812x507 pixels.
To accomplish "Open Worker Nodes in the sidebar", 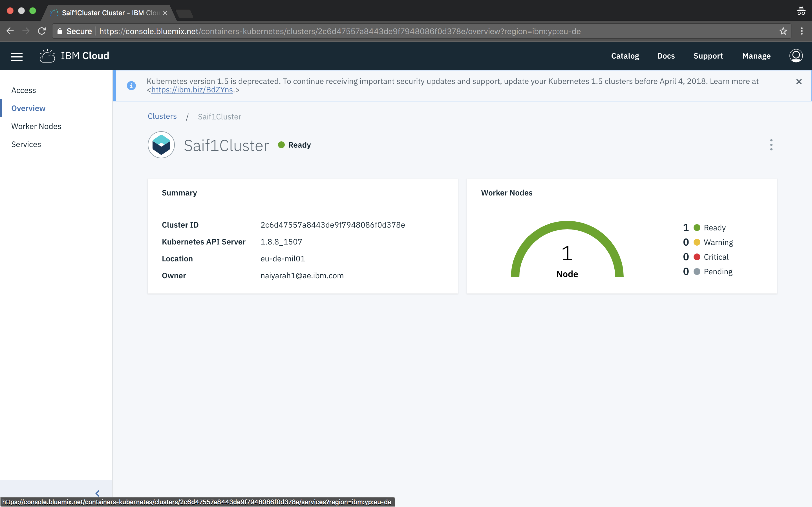I will (x=36, y=126).
